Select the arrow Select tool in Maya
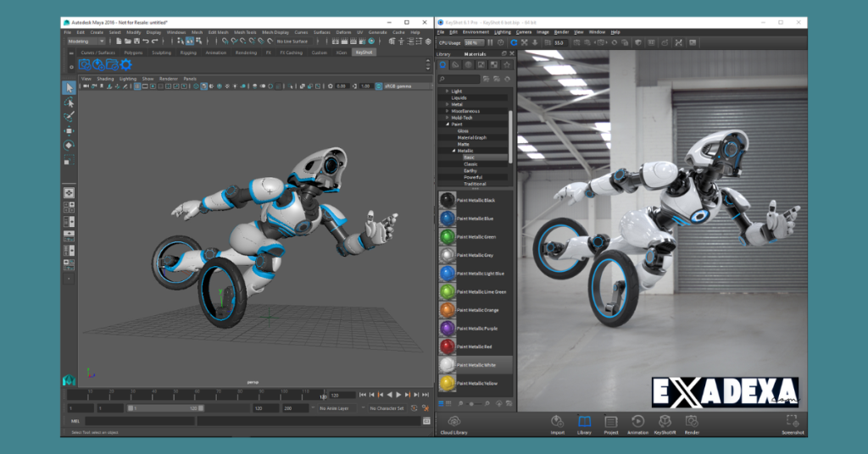The width and height of the screenshot is (868, 454). 69,88
